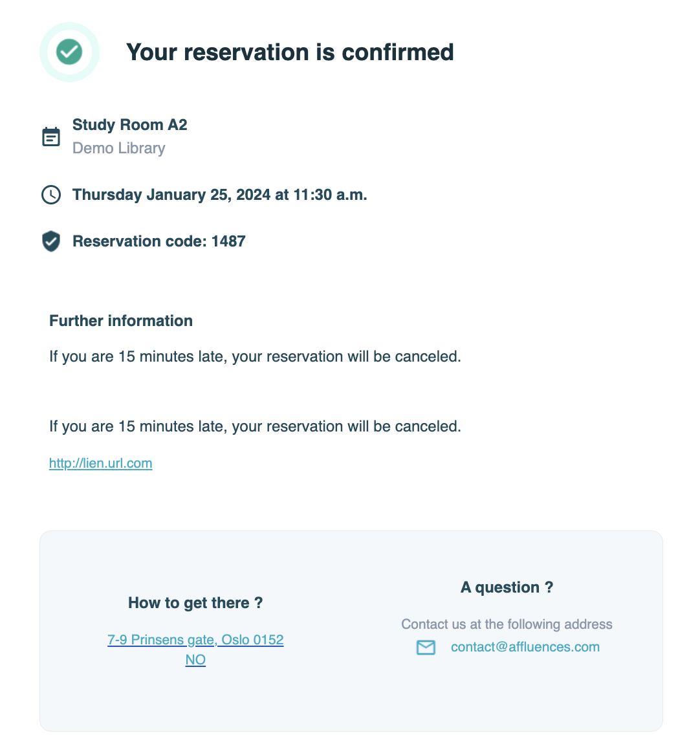The image size is (700, 753).
Task: Click the envelope icon near contact email
Action: click(x=426, y=648)
